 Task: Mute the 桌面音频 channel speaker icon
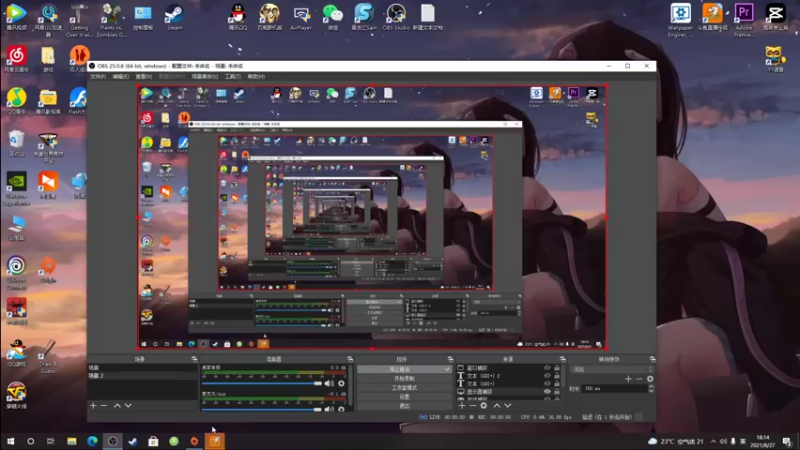(x=329, y=383)
